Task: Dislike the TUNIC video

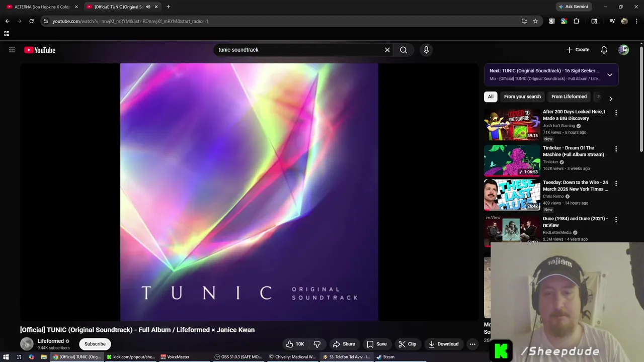Action: coord(317,344)
